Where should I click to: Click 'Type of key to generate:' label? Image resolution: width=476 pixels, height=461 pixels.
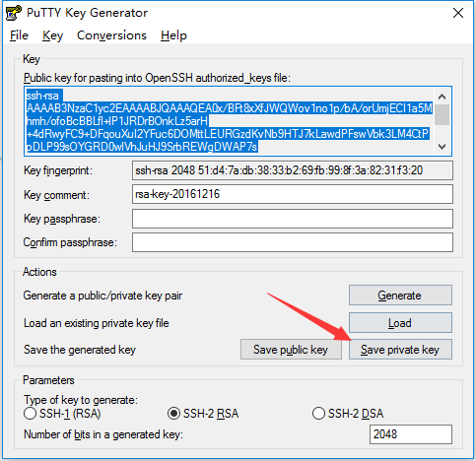(81, 400)
